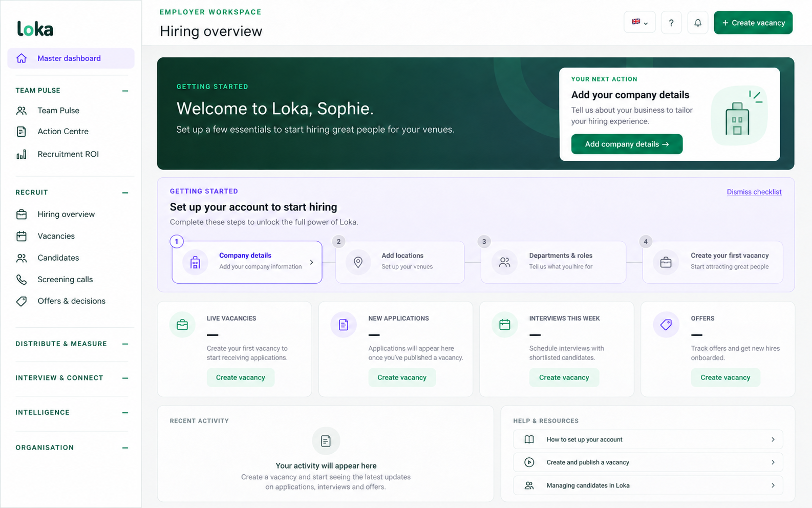The image size is (812, 508).
Task: Click Create vacancy under Live Vacancies
Action: tap(241, 377)
